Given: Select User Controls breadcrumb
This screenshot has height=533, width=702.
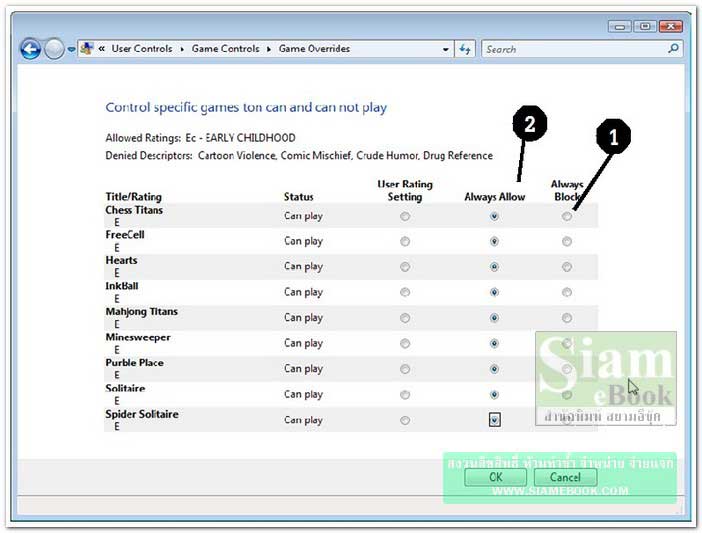Looking at the screenshot, I should coord(142,49).
